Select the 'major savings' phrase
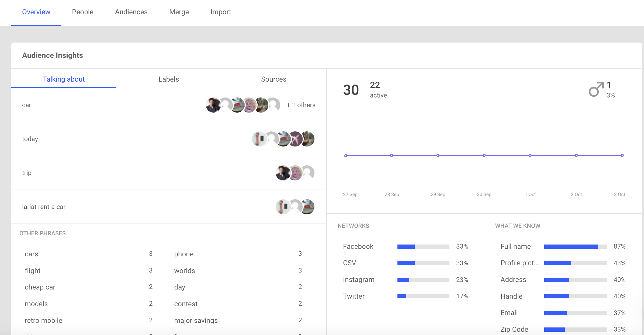 click(196, 320)
